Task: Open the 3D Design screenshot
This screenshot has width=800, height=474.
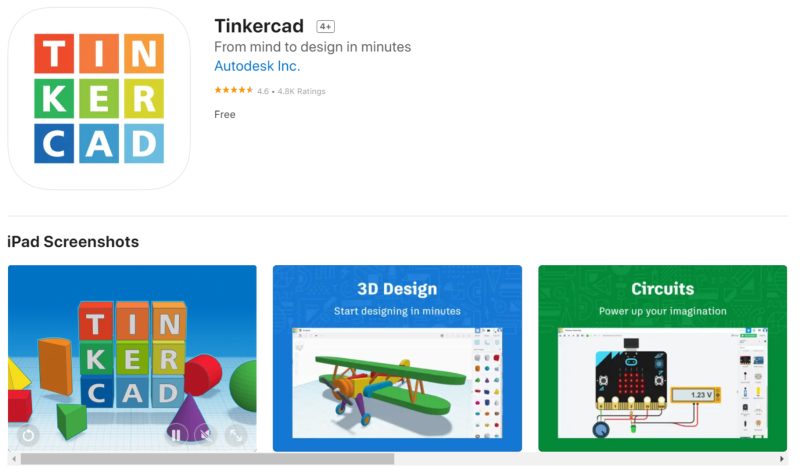Action: point(397,358)
